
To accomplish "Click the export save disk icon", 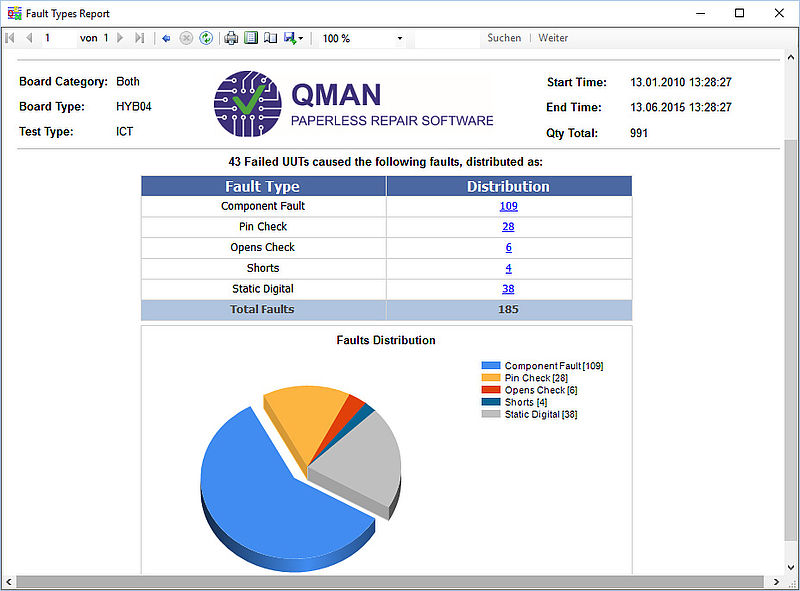I will pos(290,38).
